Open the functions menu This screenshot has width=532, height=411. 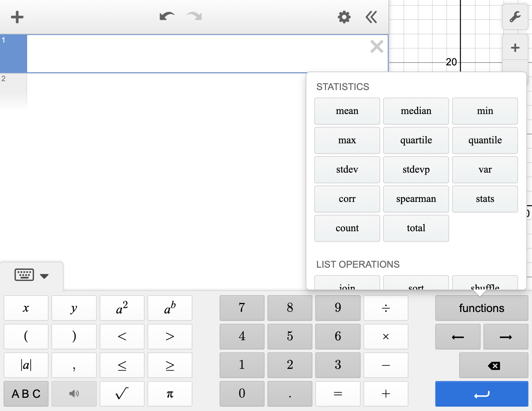pos(481,308)
